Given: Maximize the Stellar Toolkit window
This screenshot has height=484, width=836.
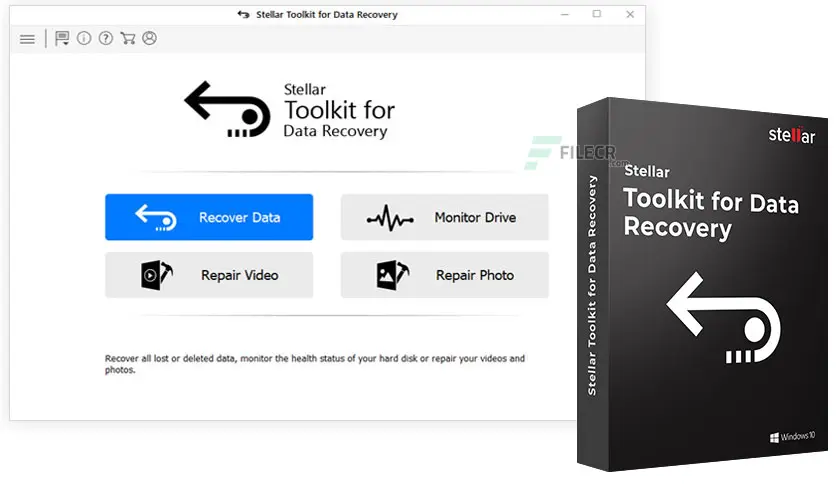Looking at the screenshot, I should (x=597, y=14).
